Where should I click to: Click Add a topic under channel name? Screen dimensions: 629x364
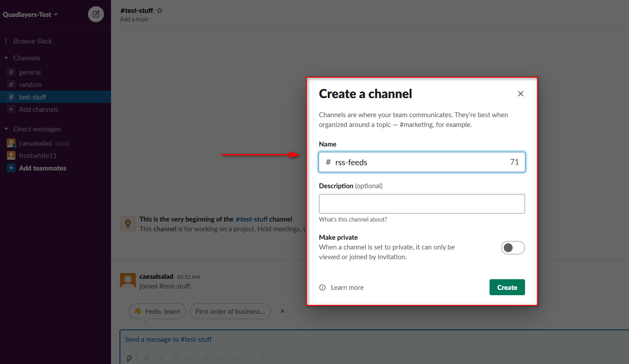tap(134, 19)
